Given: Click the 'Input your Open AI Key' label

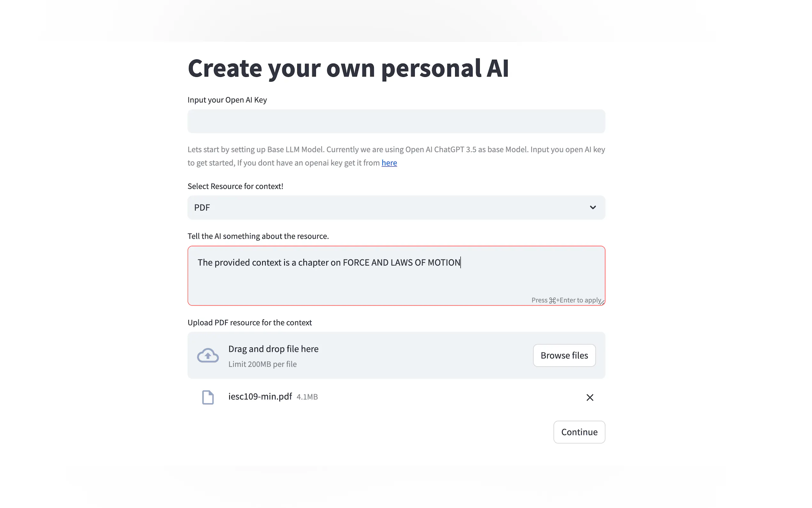Looking at the screenshot, I should (x=227, y=100).
